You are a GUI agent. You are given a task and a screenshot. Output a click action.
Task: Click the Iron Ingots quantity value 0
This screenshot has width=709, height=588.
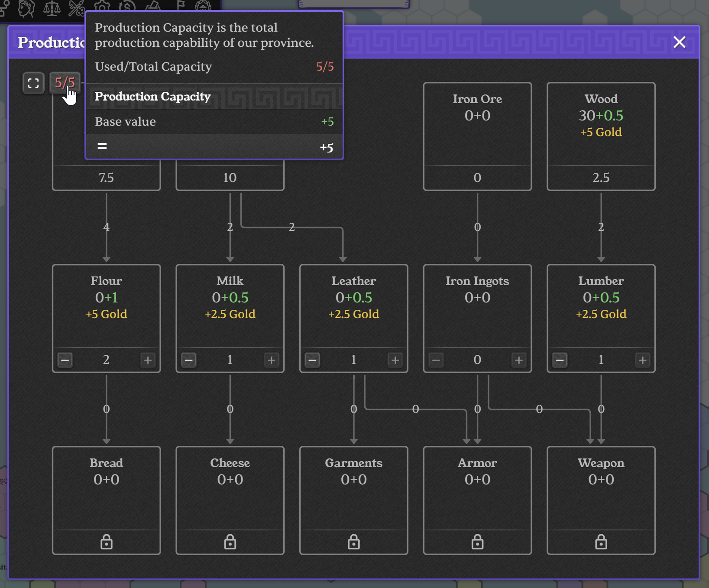point(477,360)
